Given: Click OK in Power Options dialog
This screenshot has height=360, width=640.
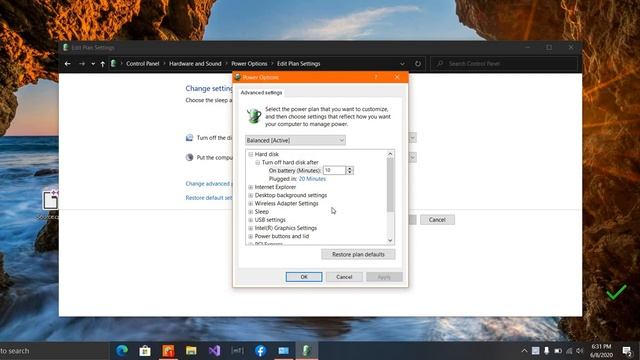Looking at the screenshot, I should click(304, 277).
